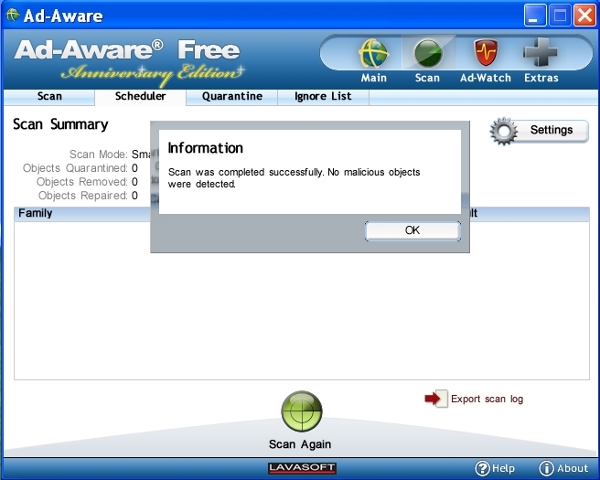Select the Scan radar icon in the top bar
The image size is (600, 480).
428,53
